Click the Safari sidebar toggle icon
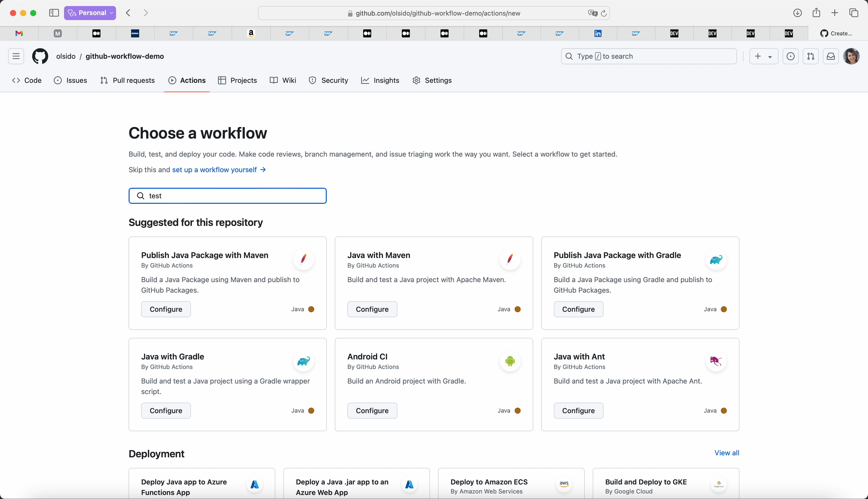 pyautogui.click(x=54, y=13)
